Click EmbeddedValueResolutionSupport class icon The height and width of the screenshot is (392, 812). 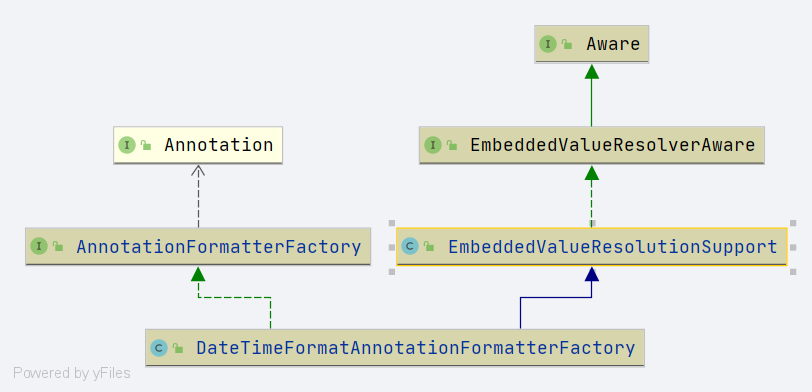(x=410, y=246)
